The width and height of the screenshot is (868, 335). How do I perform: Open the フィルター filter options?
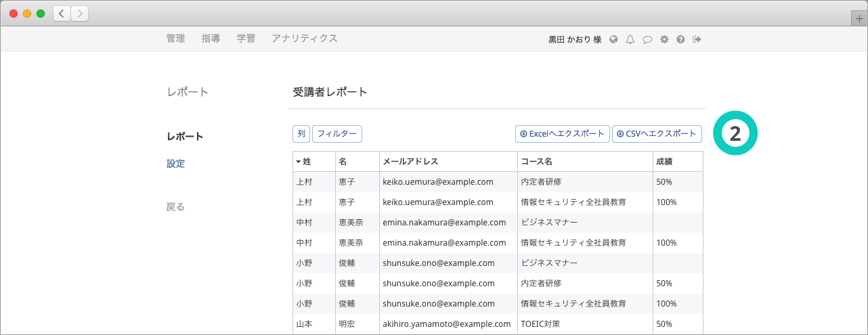(x=337, y=134)
